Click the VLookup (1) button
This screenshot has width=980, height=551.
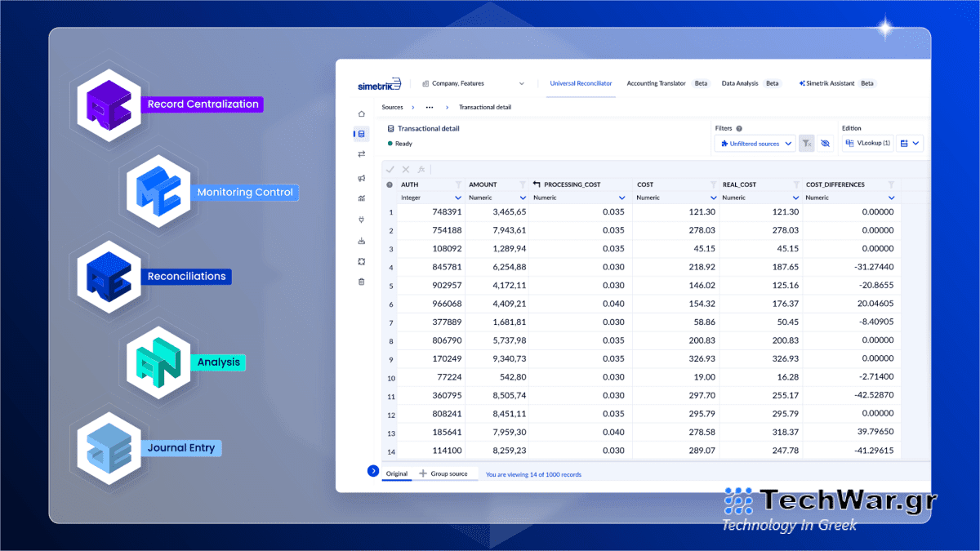tap(868, 144)
